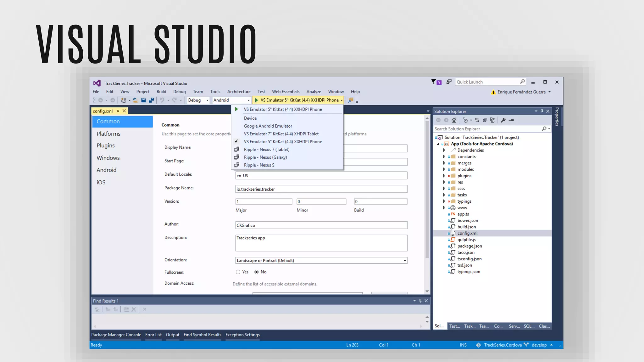Image resolution: width=644 pixels, height=362 pixels.
Task: Open the Output tab
Action: tap(173, 335)
